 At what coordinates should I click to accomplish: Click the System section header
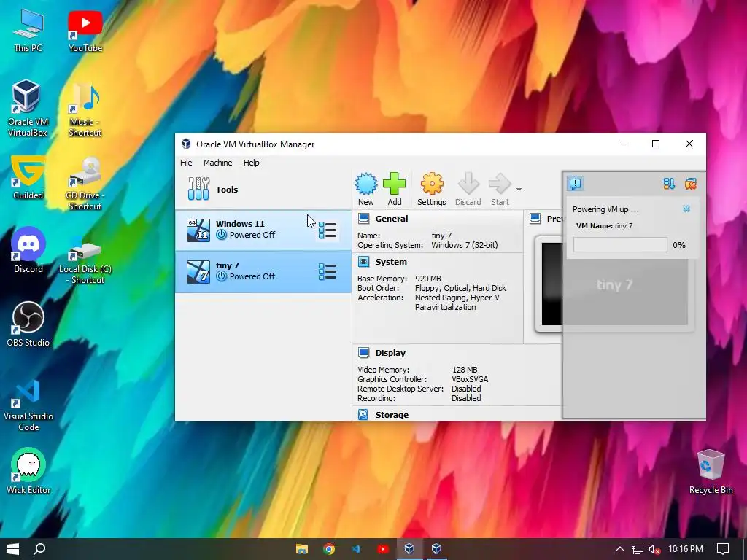391,262
